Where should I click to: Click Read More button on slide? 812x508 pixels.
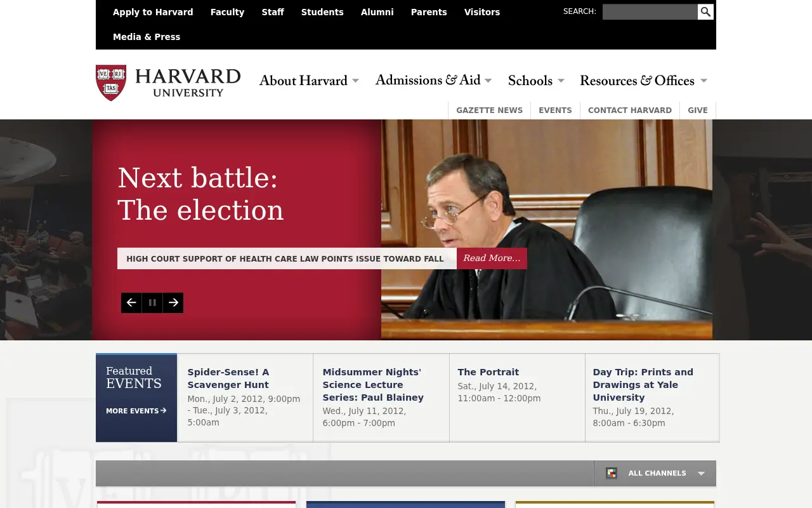492,258
